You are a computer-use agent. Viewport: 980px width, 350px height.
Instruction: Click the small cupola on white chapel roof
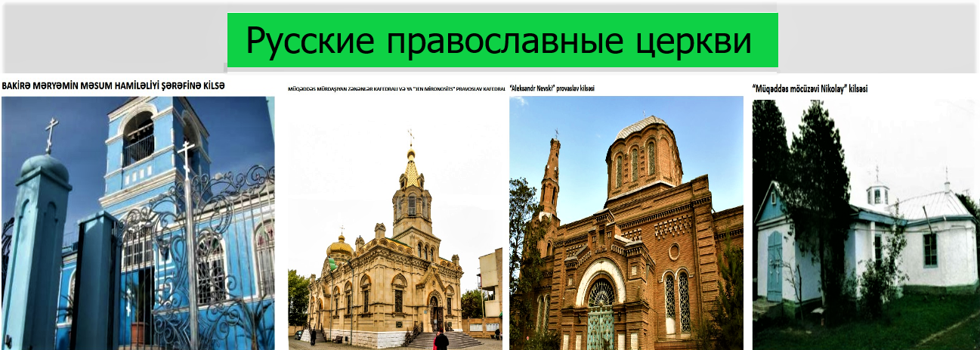coord(877,193)
